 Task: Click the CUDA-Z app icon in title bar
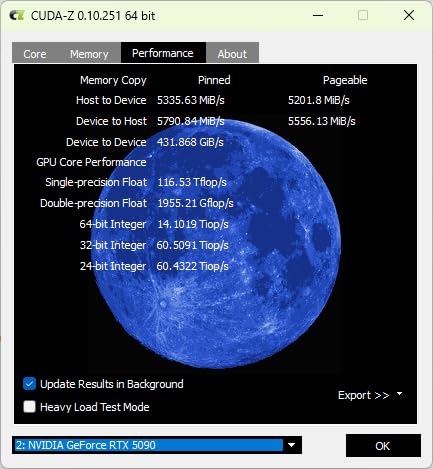pos(16,16)
